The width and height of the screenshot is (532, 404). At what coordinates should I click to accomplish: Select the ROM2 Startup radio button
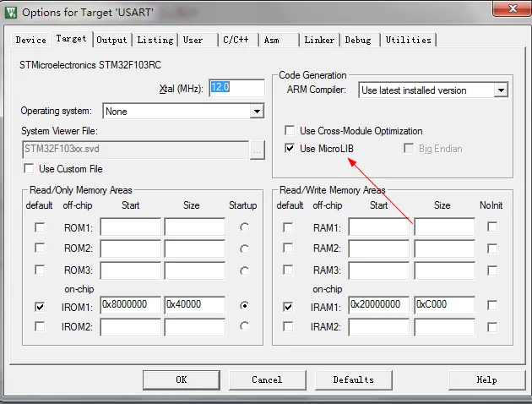coord(244,248)
